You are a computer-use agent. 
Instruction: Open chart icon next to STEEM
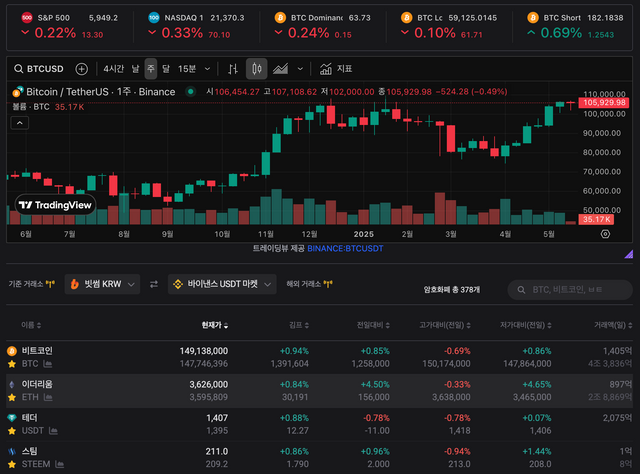point(59,464)
